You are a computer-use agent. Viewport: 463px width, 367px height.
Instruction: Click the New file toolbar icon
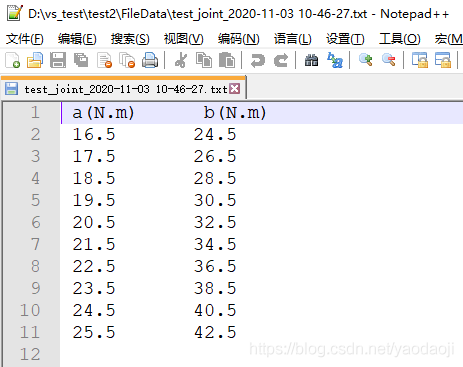tap(13, 60)
